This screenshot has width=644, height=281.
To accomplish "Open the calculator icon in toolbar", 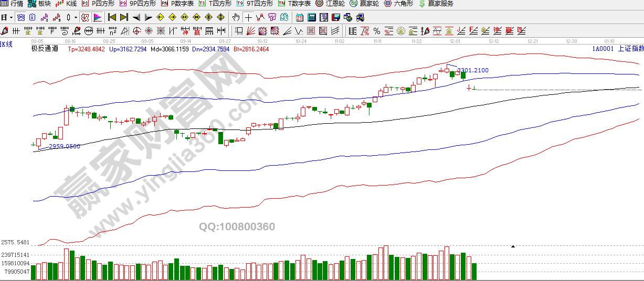I will tap(311, 17).
